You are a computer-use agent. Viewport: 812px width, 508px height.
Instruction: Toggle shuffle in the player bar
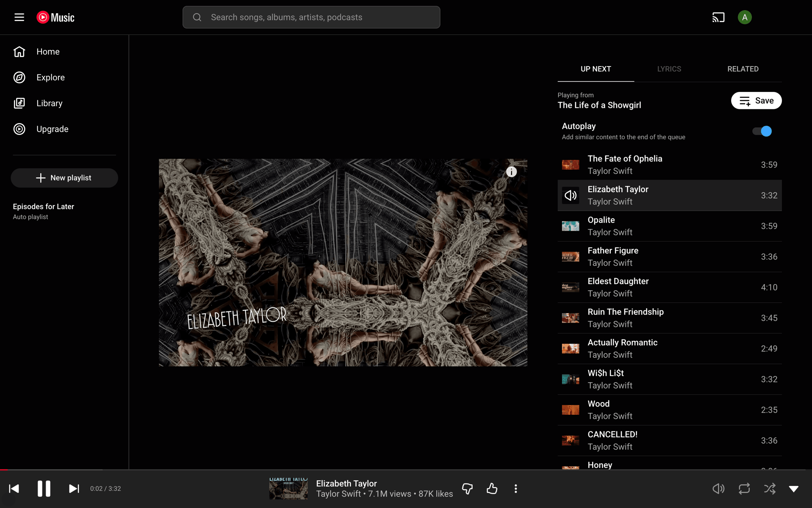pos(770,489)
